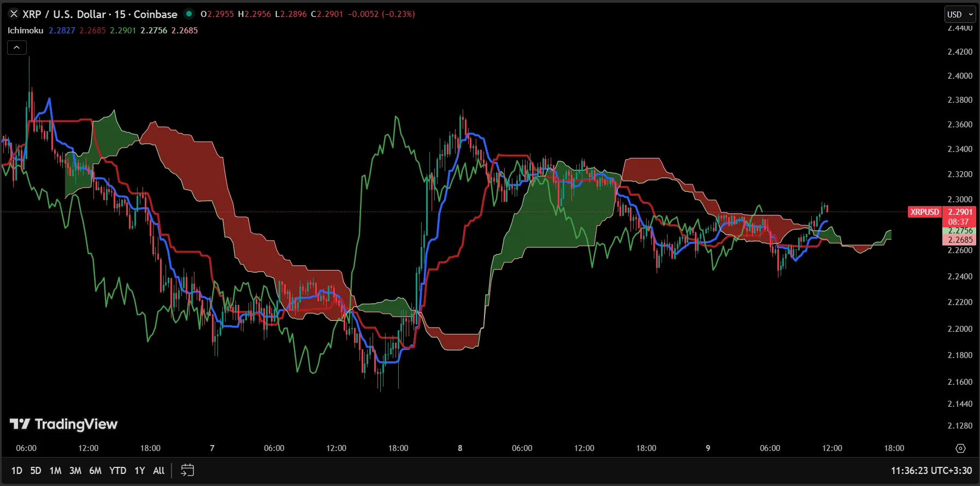980x486 pixels.
Task: Switch to the 1M range
Action: point(55,470)
